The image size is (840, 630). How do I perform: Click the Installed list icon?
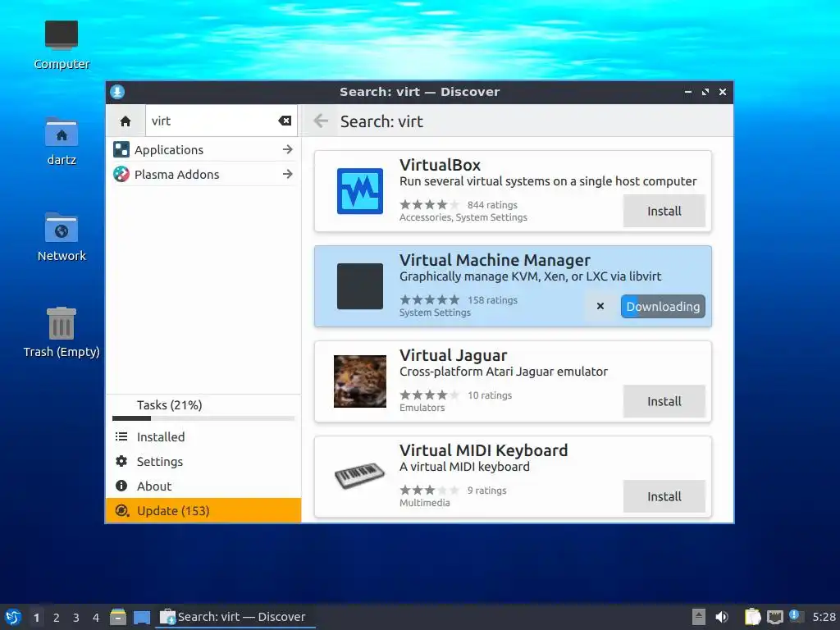pos(121,436)
